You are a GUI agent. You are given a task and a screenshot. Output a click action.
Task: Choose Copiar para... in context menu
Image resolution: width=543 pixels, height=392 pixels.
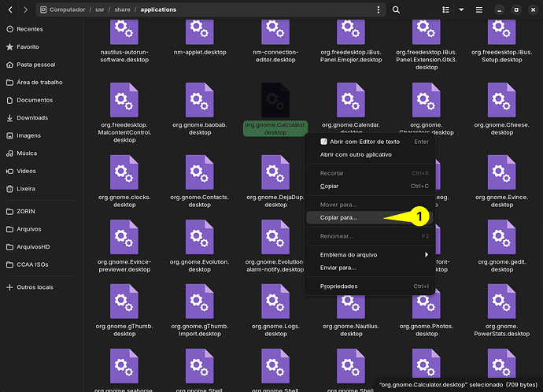[x=338, y=216]
